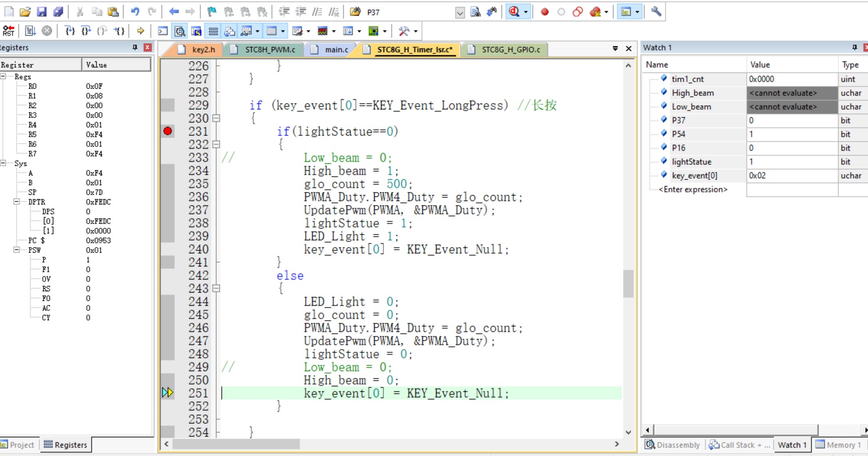Toggle the breakpoint on line 231

click(x=168, y=131)
